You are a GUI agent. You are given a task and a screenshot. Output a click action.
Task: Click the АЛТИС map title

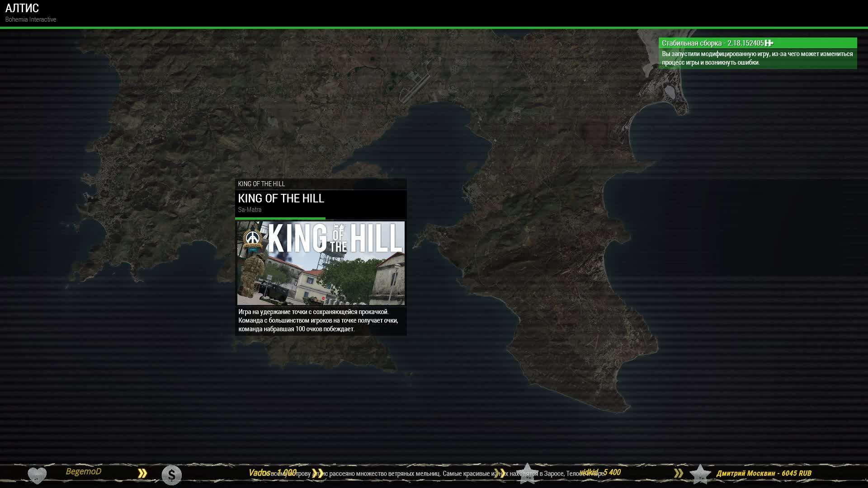click(22, 8)
